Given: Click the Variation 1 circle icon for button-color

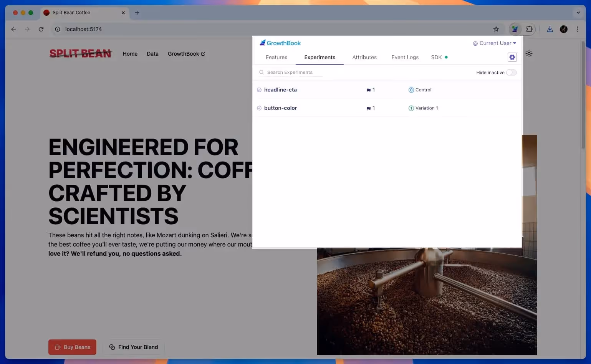Looking at the screenshot, I should click(411, 108).
